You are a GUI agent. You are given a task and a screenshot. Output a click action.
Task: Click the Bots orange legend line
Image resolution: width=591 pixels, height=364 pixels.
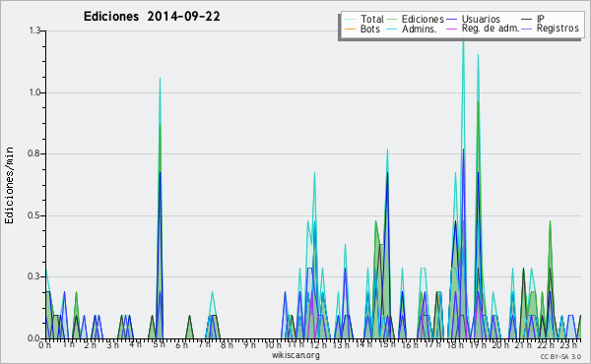click(x=350, y=29)
